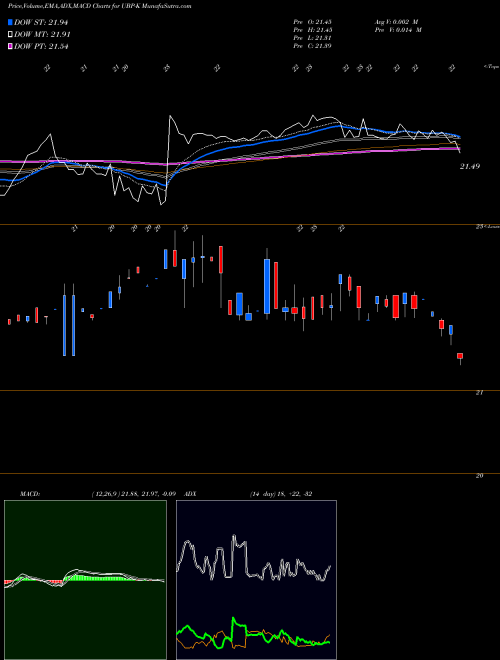
Task: Select the DOW PT: 21.54 label
Action: pyautogui.click(x=41, y=46)
